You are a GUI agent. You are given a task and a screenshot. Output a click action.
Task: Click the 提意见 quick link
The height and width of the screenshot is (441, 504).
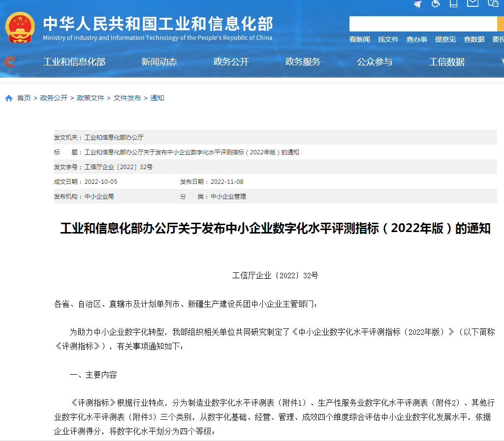pos(445,39)
